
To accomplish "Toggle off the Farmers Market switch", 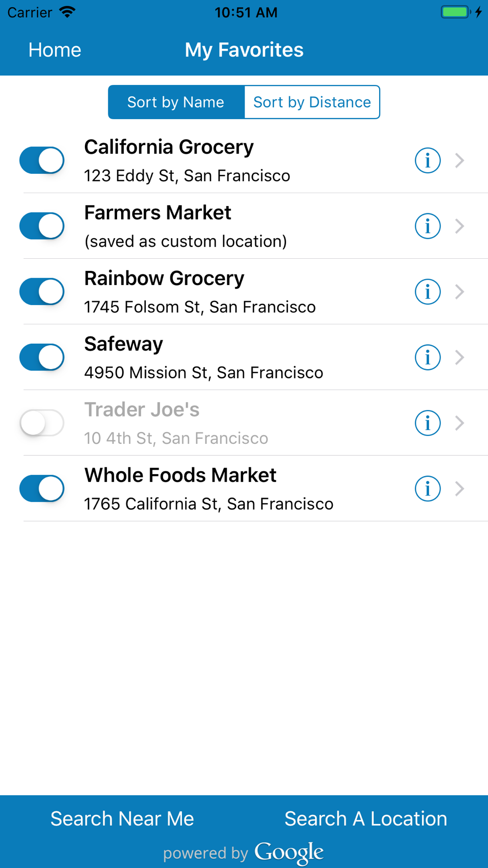I will click(42, 226).
